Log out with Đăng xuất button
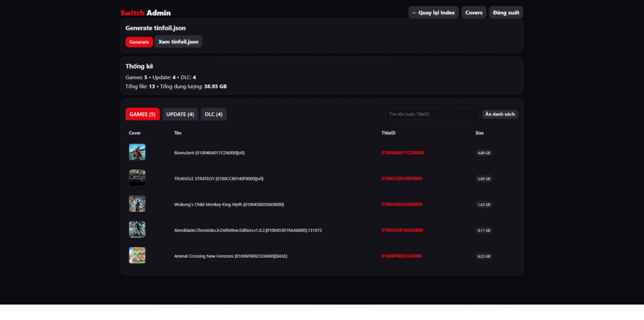Image resolution: width=644 pixels, height=320 pixels. pyautogui.click(x=506, y=13)
